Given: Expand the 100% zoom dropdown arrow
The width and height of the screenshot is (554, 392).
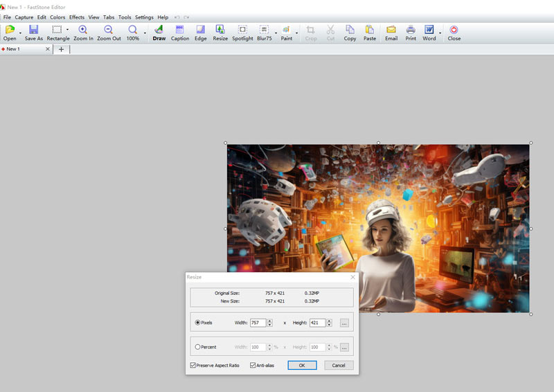Looking at the screenshot, I should point(145,33).
